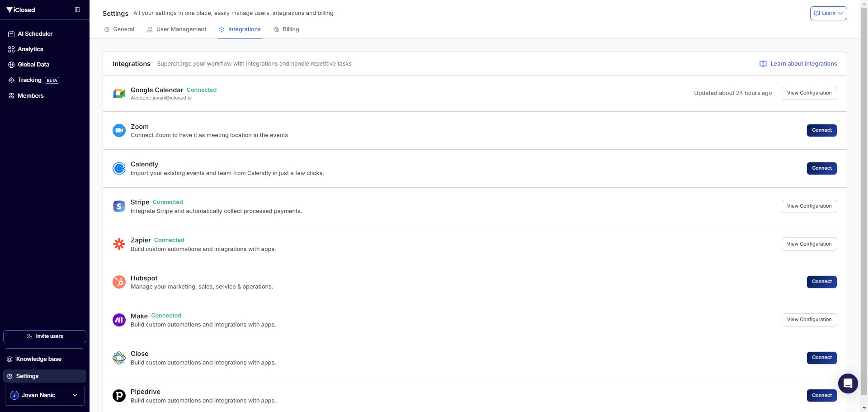The width and height of the screenshot is (868, 412).
Task: Click the Stripe payments description text
Action: (x=217, y=211)
